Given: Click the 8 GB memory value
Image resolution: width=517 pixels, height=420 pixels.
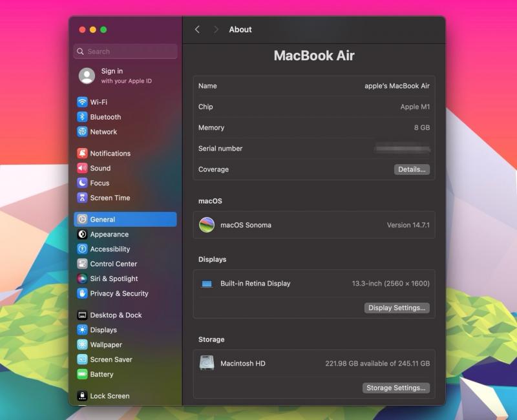Looking at the screenshot, I should coord(422,127).
